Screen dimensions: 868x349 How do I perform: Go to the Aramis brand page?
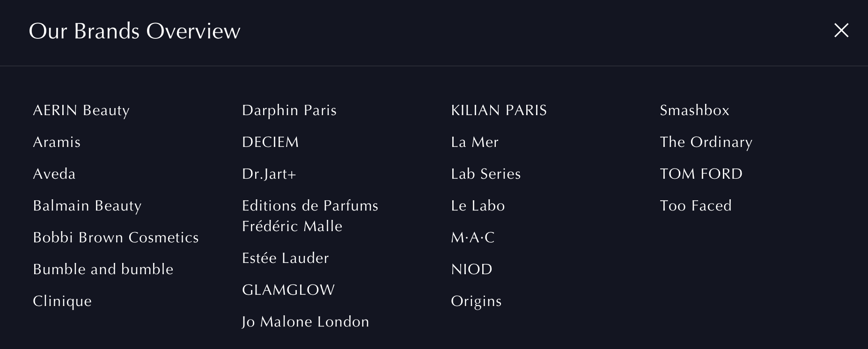[x=57, y=142]
